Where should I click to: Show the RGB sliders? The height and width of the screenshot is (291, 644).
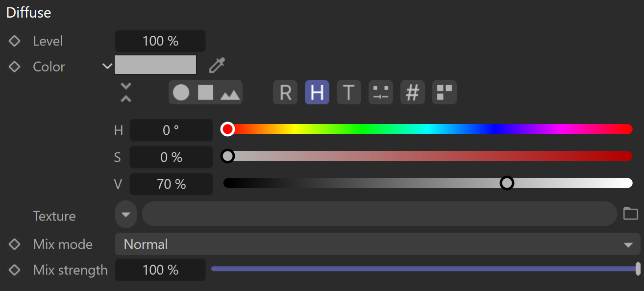coord(285,92)
